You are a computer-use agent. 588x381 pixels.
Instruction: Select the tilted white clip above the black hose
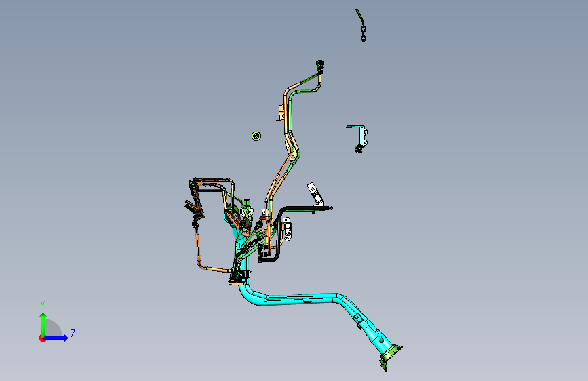(x=315, y=193)
